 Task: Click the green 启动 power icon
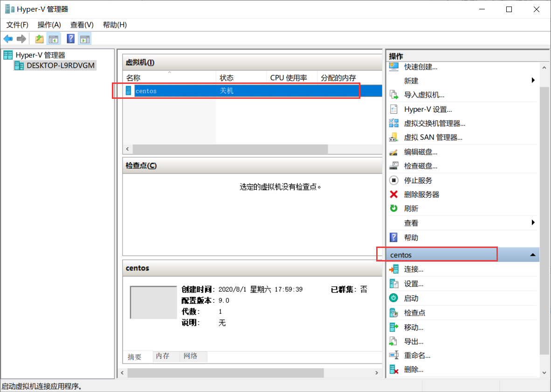pyautogui.click(x=393, y=298)
